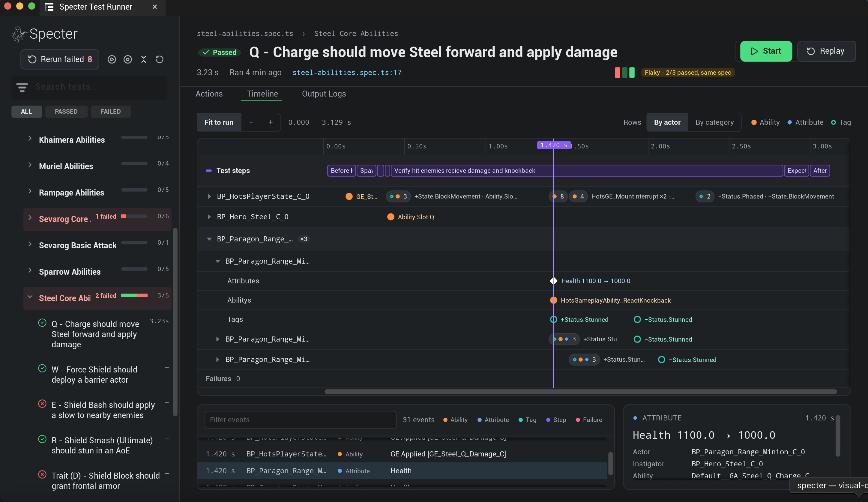Click the Replay button
This screenshot has width=868, height=502.
[x=826, y=51]
